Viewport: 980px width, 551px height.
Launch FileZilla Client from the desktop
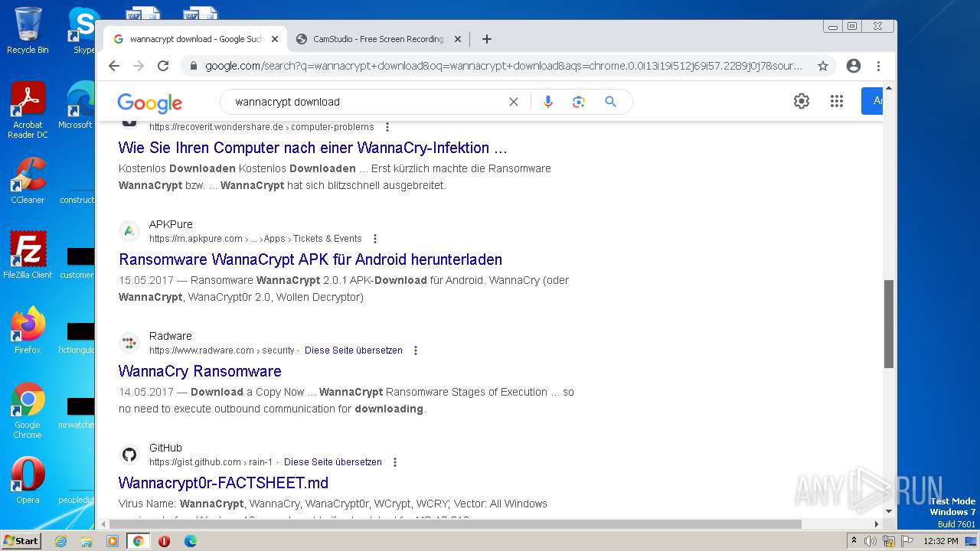click(x=28, y=255)
